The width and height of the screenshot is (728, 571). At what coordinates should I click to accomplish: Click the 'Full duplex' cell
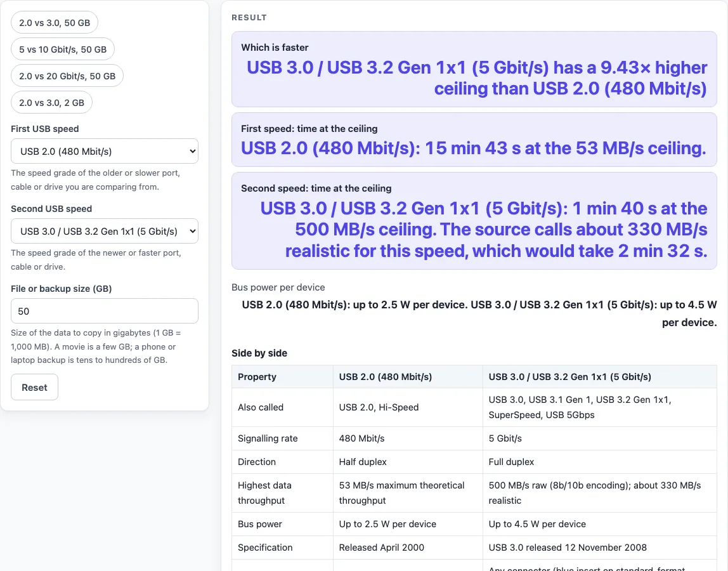tap(600, 462)
